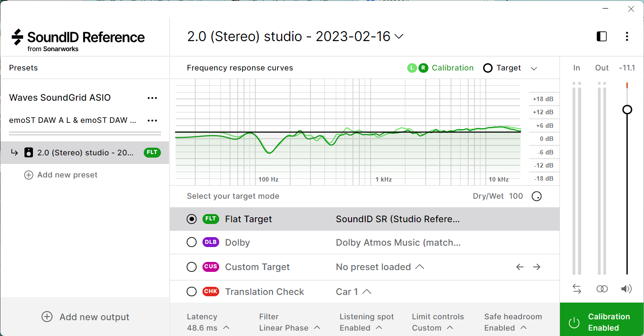Expand the Filter Linear Phase options
The height and width of the screenshot is (336, 644).
click(317, 328)
